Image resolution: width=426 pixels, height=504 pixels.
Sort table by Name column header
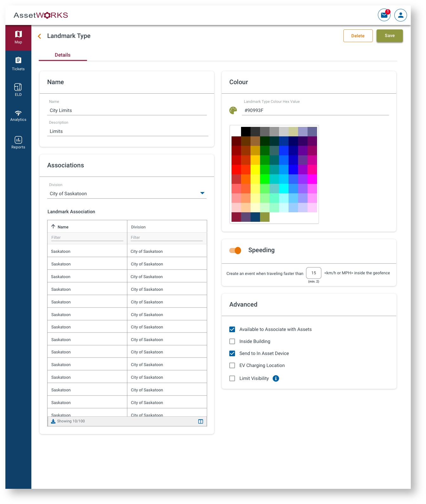(63, 227)
